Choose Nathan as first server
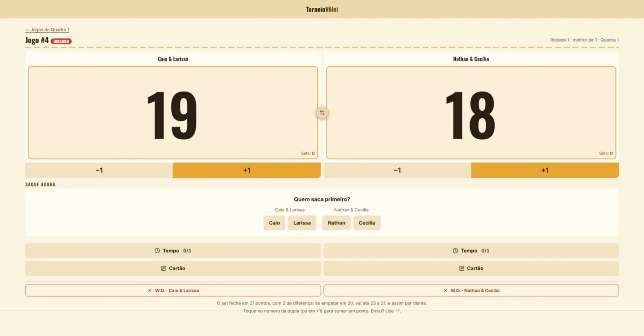The height and width of the screenshot is (336, 644). click(x=336, y=223)
